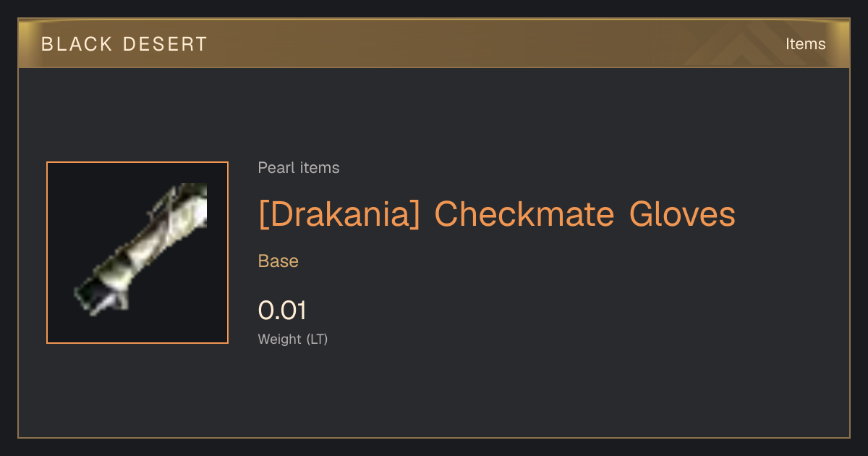Click the gold header banner center
The image size is (868, 456).
coord(434,43)
